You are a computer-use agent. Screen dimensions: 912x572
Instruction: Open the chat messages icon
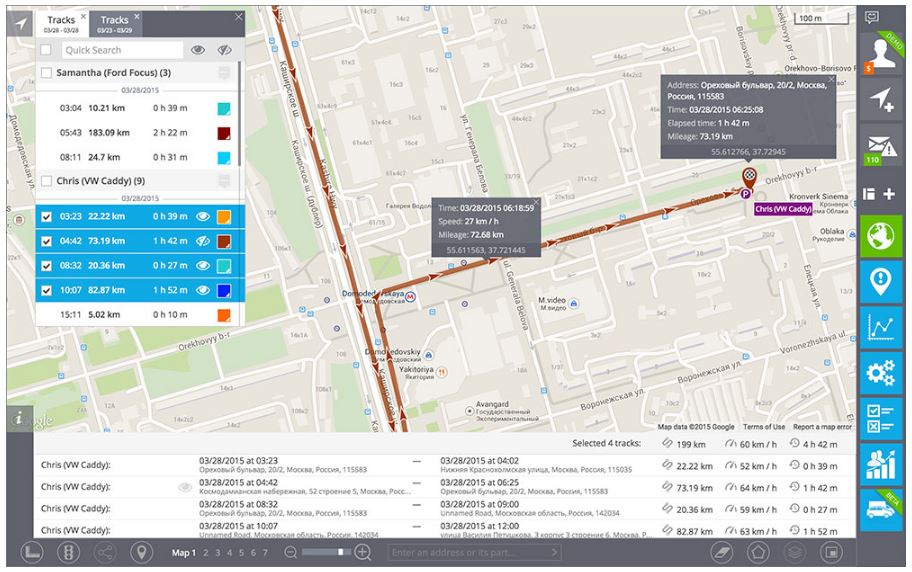(871, 17)
